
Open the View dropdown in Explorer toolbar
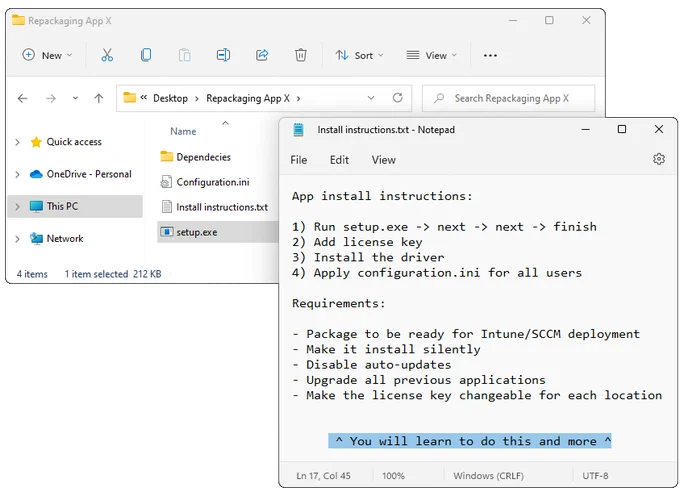[x=432, y=55]
